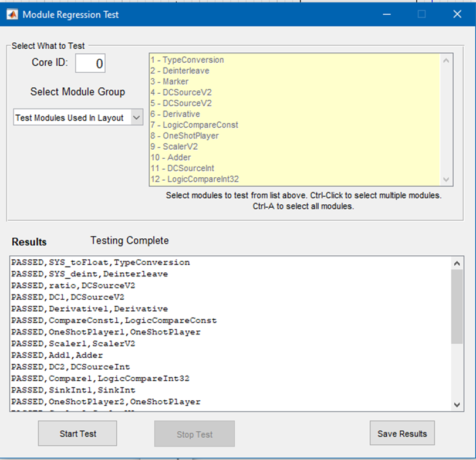Screen dimensions: 476x460
Task: Choose 3 - Marker from the list
Action: (170, 82)
